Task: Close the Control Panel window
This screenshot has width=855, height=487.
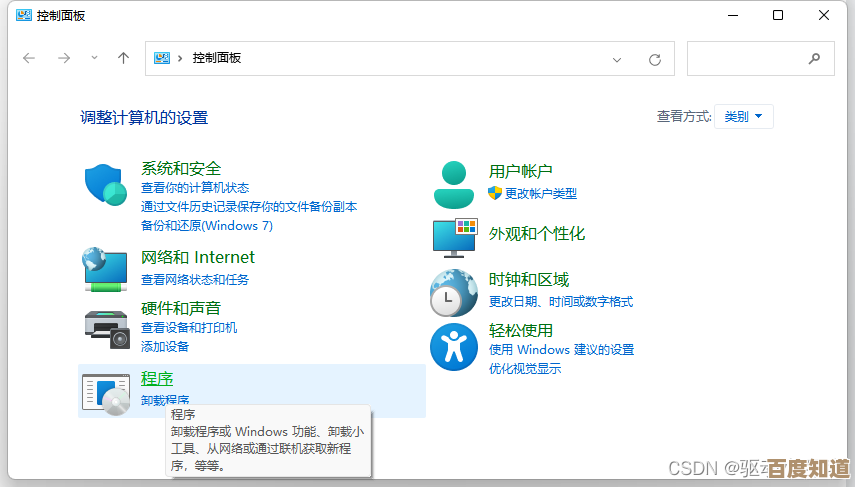Action: pos(824,15)
